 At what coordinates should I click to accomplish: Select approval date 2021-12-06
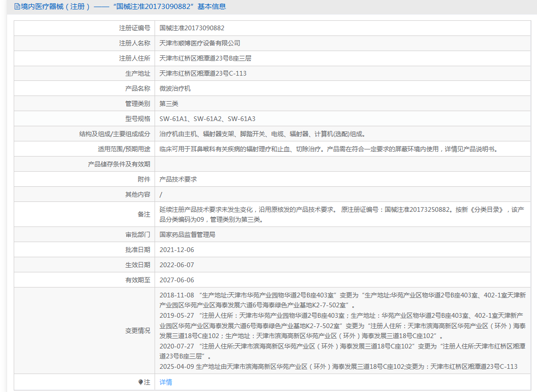[x=177, y=250]
